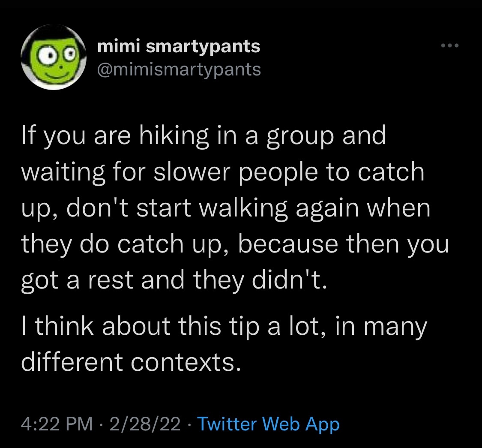Open the Twitter Web App source link
Screen dimensions: 482x448
[268, 424]
